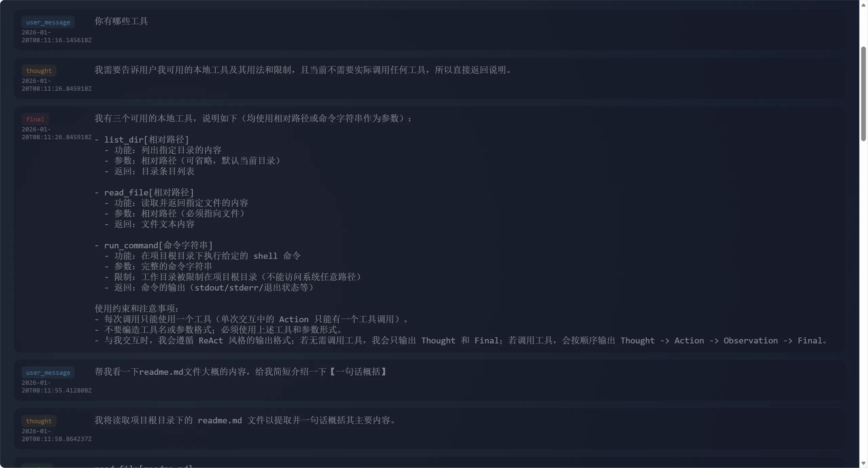Viewport: 868px width, 468px height.
Task: Click the vertical scrollbar thumb
Action: 863,94
